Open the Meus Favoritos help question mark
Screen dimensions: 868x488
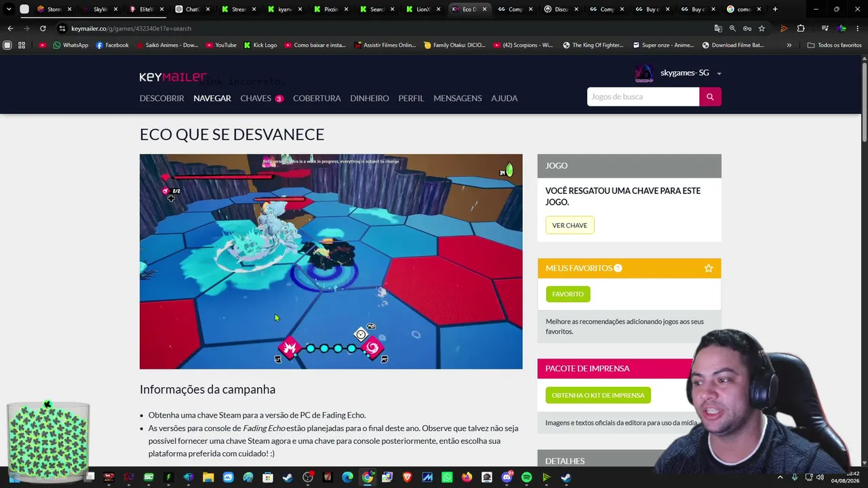tap(618, 268)
